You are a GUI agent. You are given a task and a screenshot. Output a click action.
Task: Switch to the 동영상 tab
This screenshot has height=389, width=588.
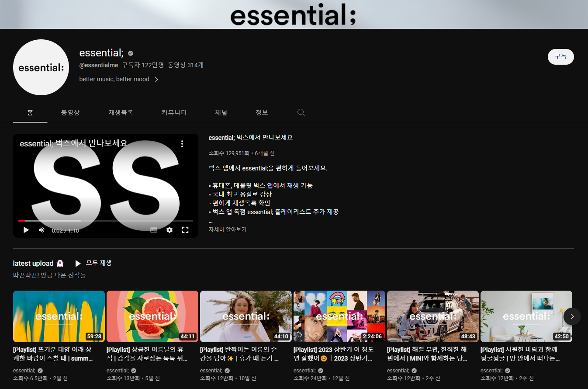(70, 113)
